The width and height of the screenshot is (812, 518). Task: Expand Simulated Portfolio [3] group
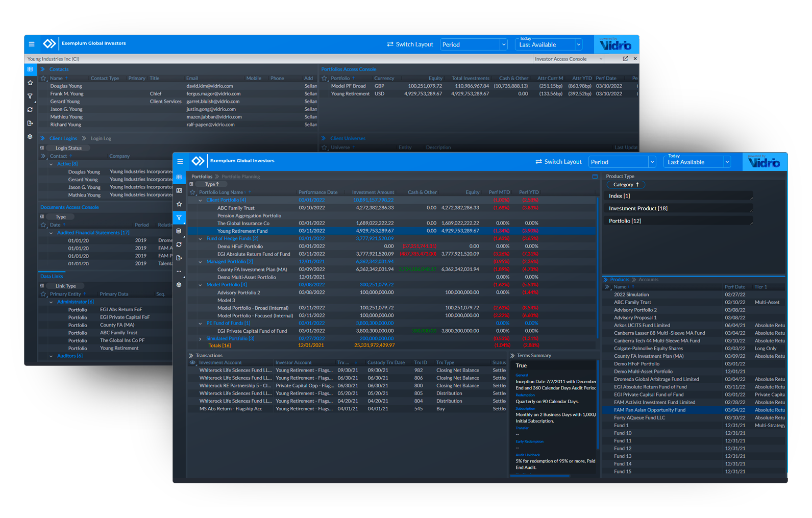(200, 339)
